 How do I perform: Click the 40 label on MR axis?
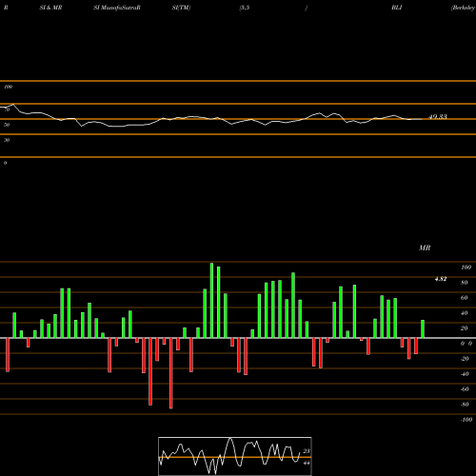click(x=465, y=313)
